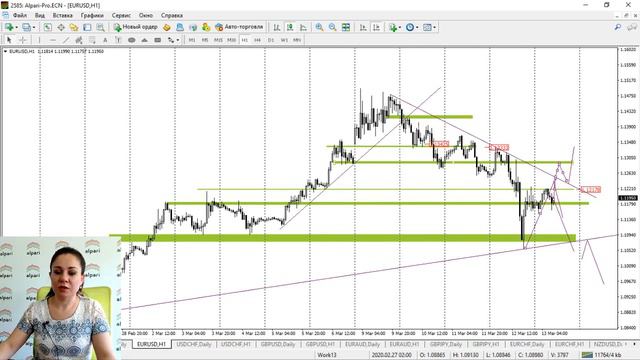
Task: Click the New Chart icon
Action: (x=9, y=27)
